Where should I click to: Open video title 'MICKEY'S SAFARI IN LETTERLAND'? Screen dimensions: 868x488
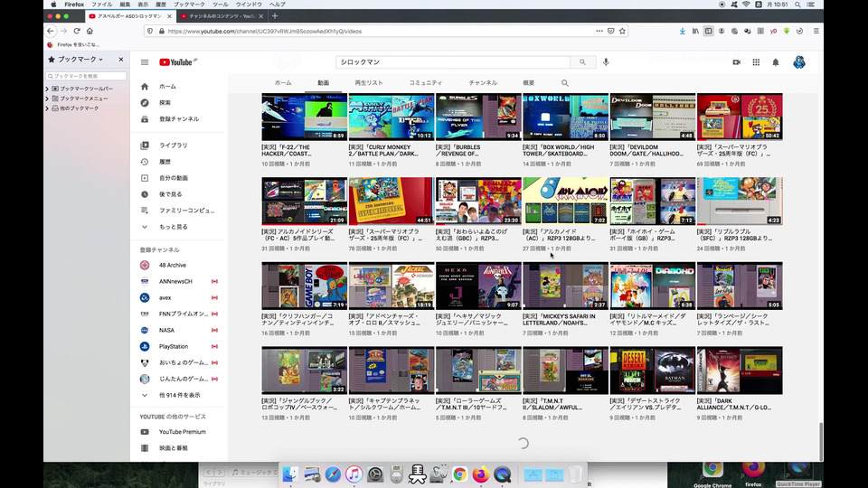[x=559, y=319]
